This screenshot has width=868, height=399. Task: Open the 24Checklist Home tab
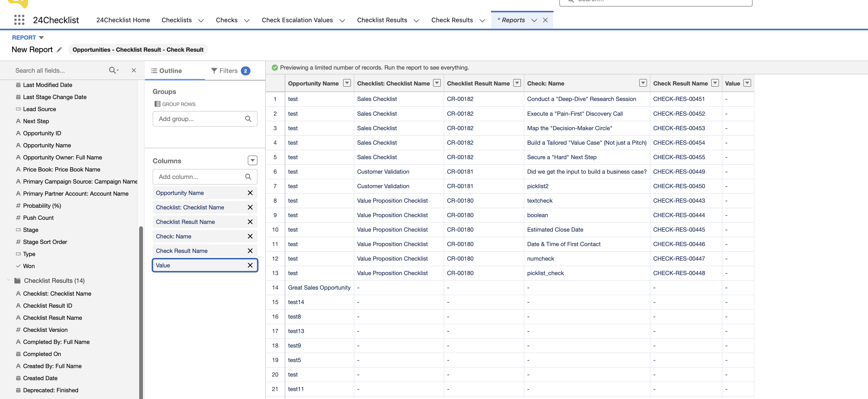(123, 20)
